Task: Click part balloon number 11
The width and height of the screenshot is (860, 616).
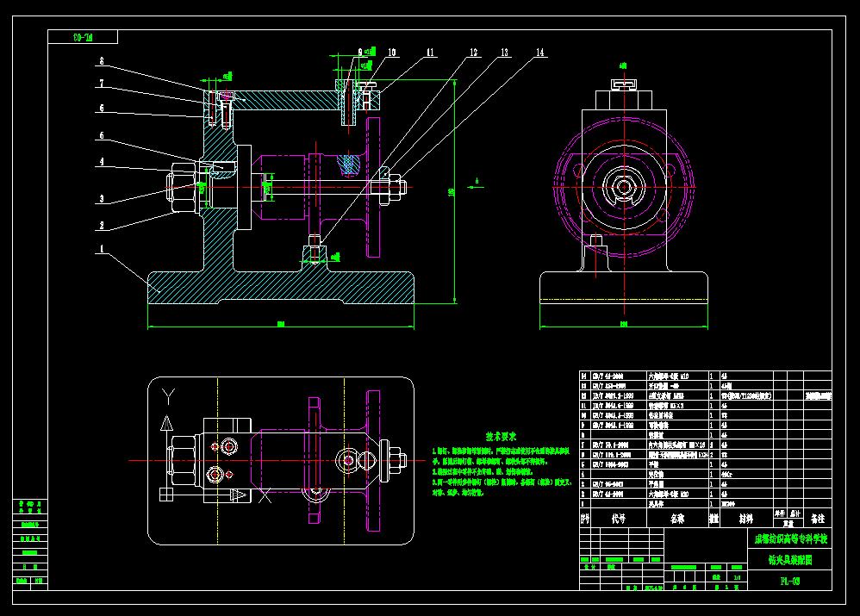Action: [429, 52]
